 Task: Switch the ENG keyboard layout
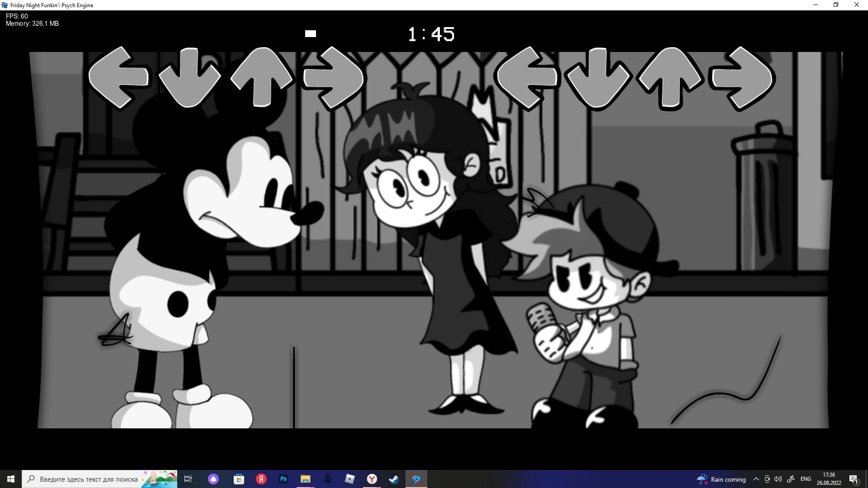(806, 479)
